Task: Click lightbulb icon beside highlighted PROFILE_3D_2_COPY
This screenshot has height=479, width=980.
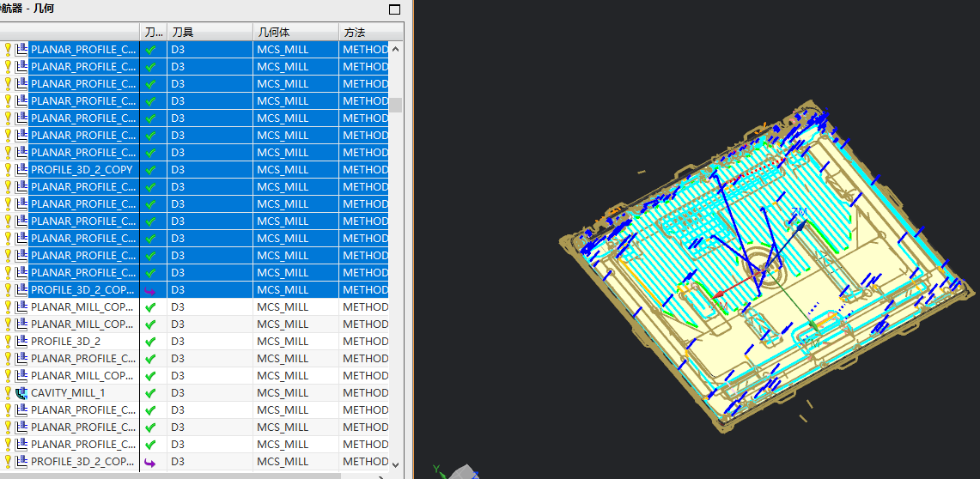Action: pyautogui.click(x=8, y=170)
